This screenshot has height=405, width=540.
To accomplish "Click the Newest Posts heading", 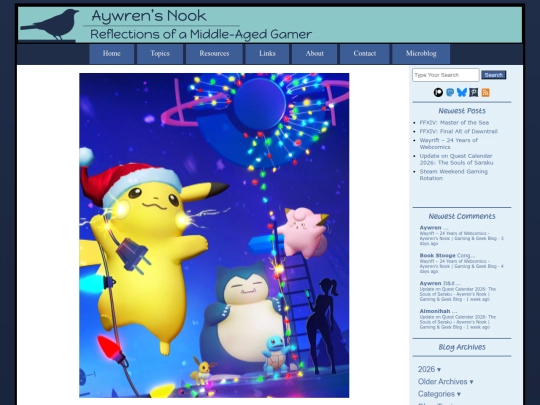I will tap(462, 111).
